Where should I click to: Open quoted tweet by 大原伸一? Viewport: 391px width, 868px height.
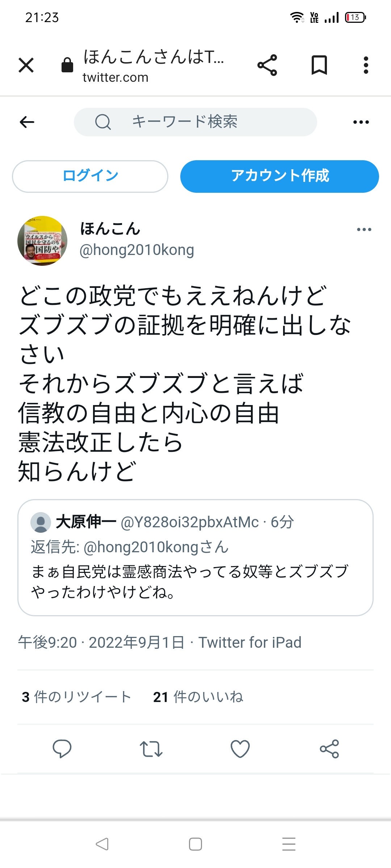[195, 558]
